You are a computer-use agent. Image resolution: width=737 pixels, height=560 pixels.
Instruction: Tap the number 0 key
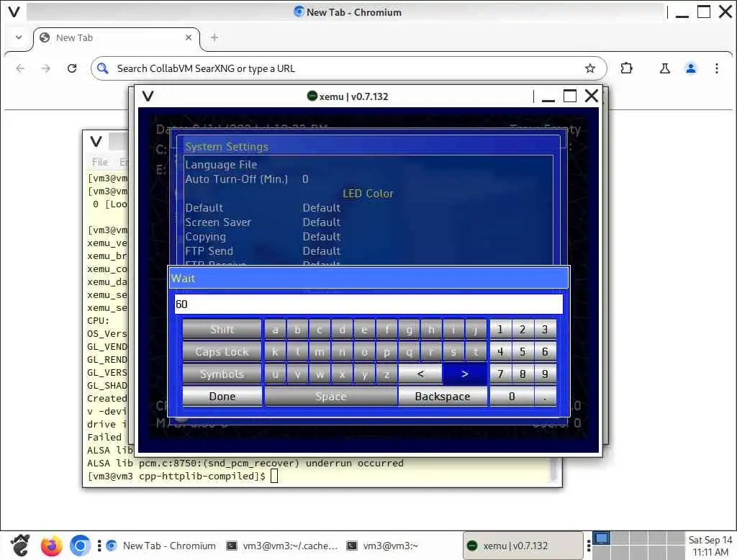(x=512, y=397)
